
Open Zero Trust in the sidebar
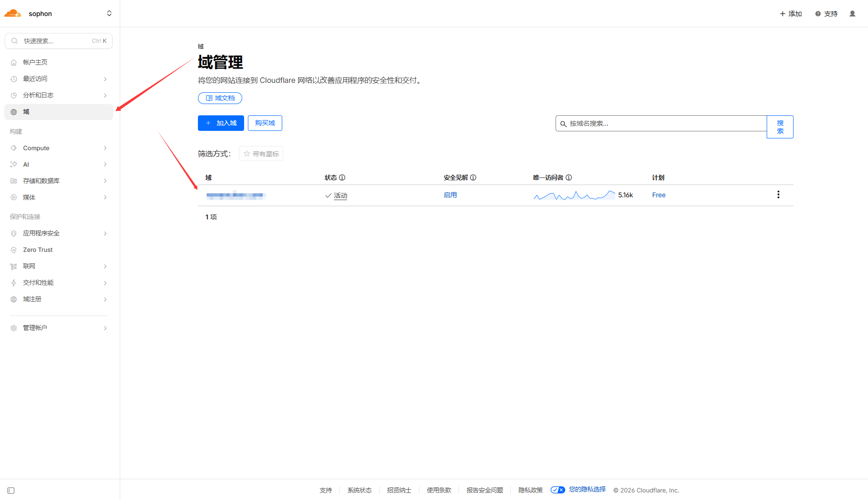[x=38, y=250]
